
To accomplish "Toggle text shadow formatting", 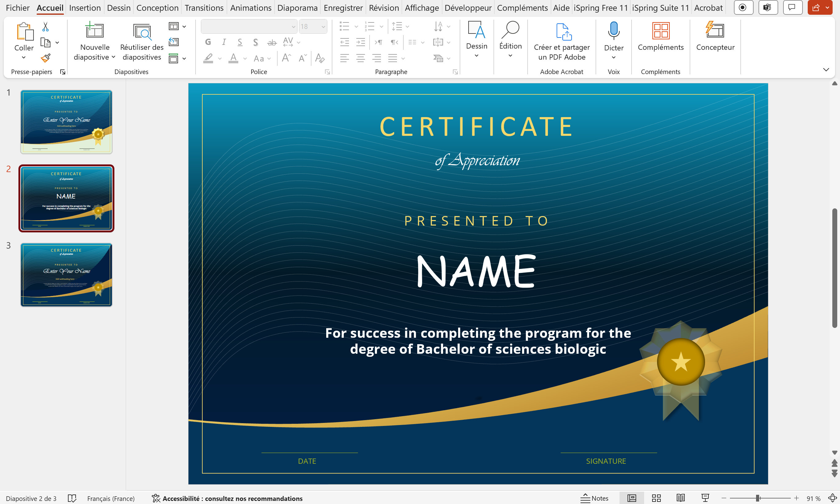I will (x=256, y=42).
